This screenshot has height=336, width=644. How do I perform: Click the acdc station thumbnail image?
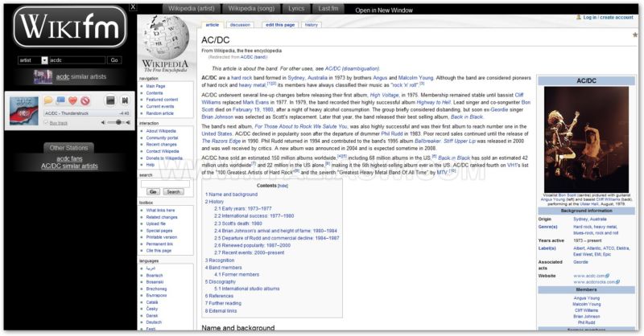(x=43, y=76)
